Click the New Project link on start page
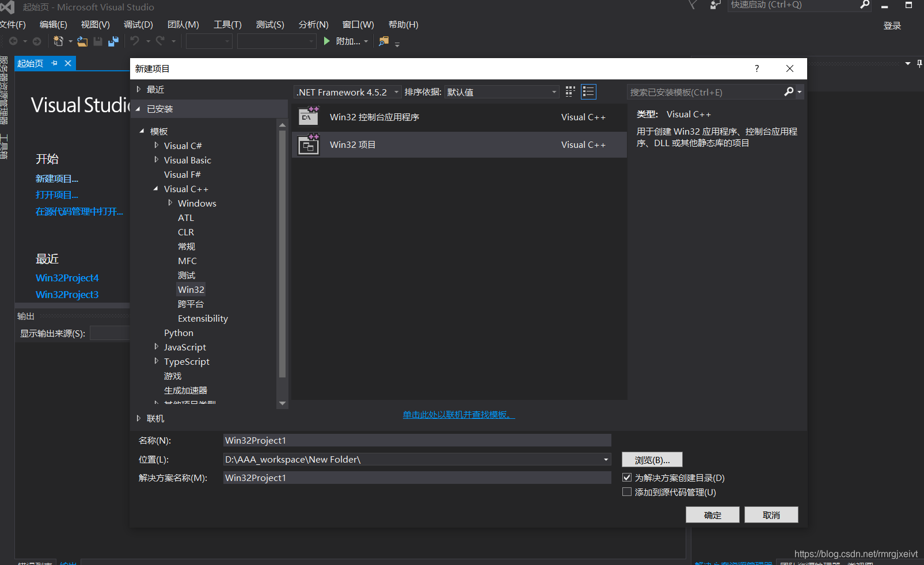 click(x=57, y=179)
